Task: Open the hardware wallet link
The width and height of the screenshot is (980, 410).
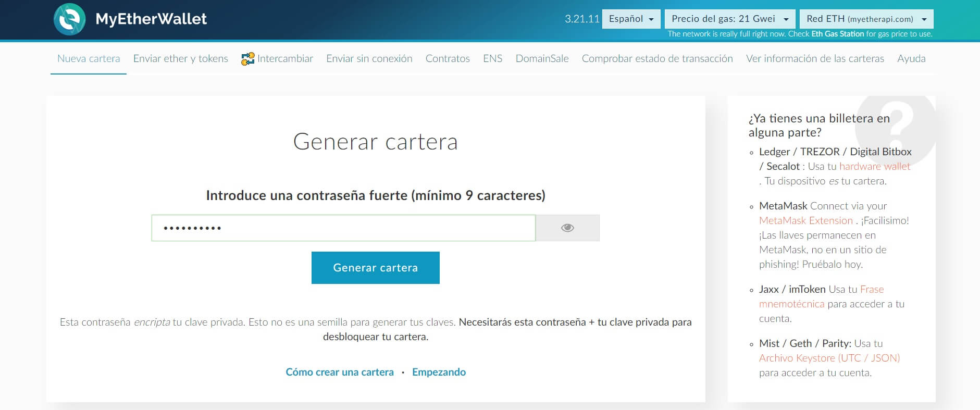Action: coord(875,166)
